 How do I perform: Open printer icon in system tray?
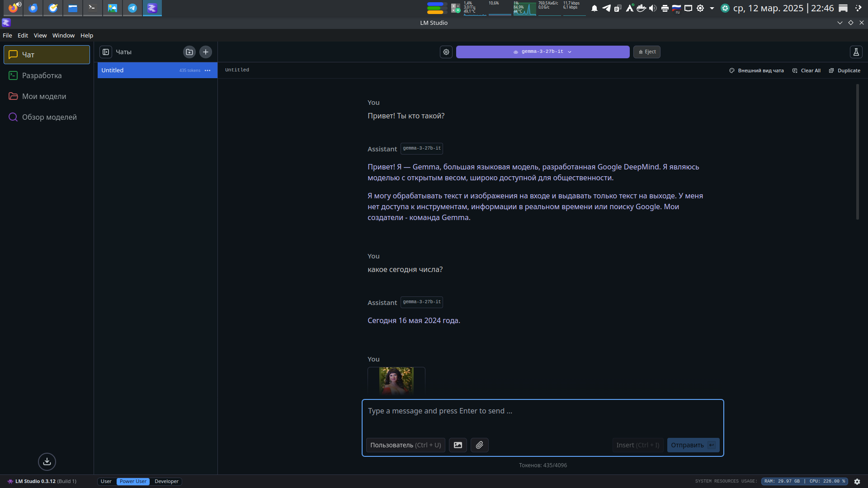click(665, 8)
